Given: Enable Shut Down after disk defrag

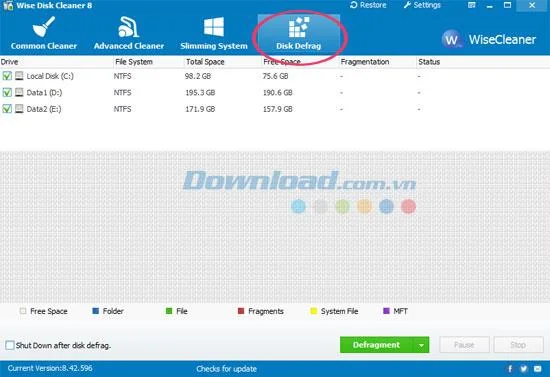Looking at the screenshot, I should [x=10, y=345].
